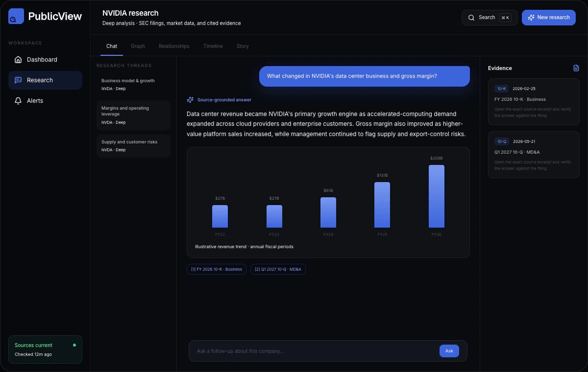Open the Relationships tab

coord(174,46)
